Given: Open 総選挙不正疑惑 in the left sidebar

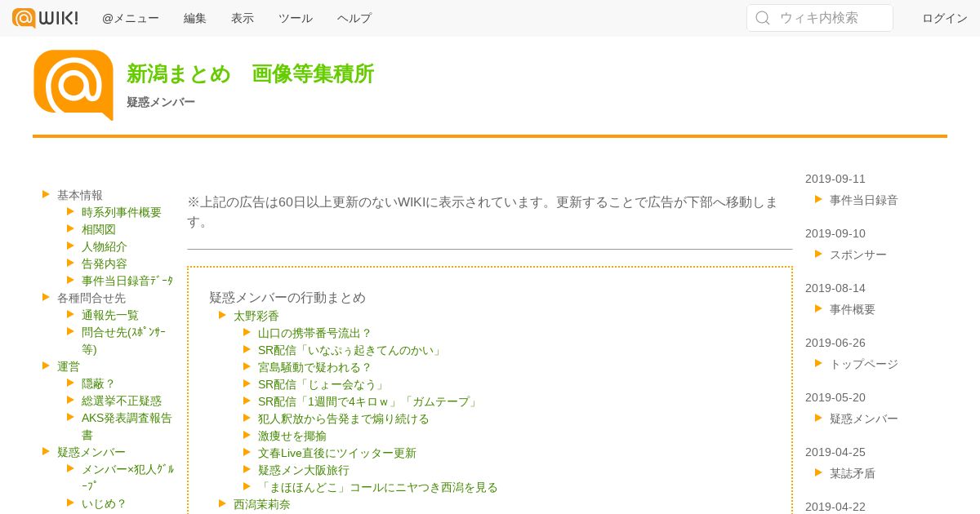Looking at the screenshot, I should pos(122,401).
